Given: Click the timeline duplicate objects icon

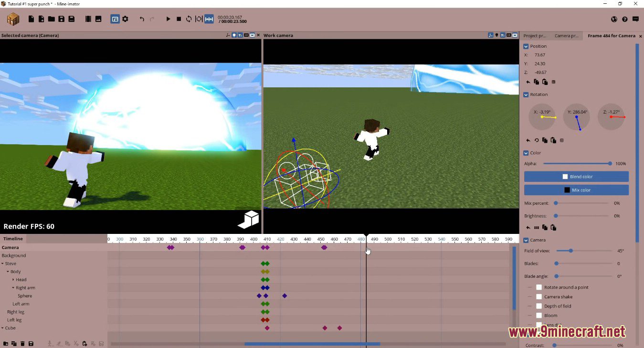Looking at the screenshot, I should pyautogui.click(x=14, y=344).
